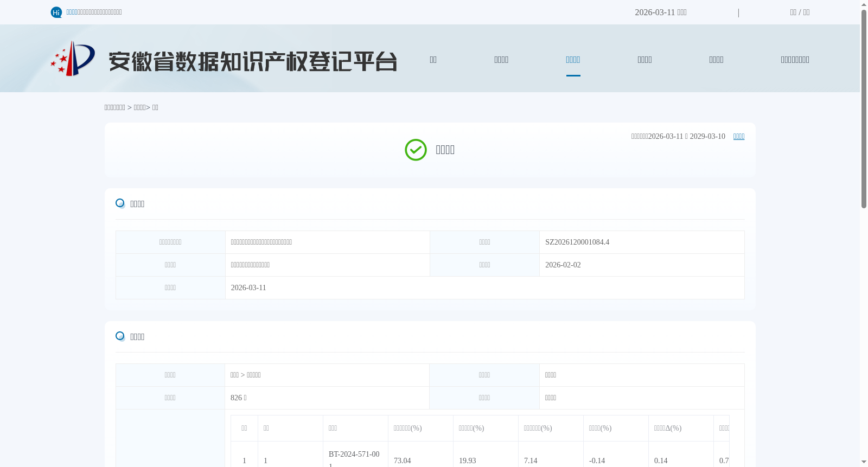Select the registration number SZ2026120001084.4

tap(577, 242)
